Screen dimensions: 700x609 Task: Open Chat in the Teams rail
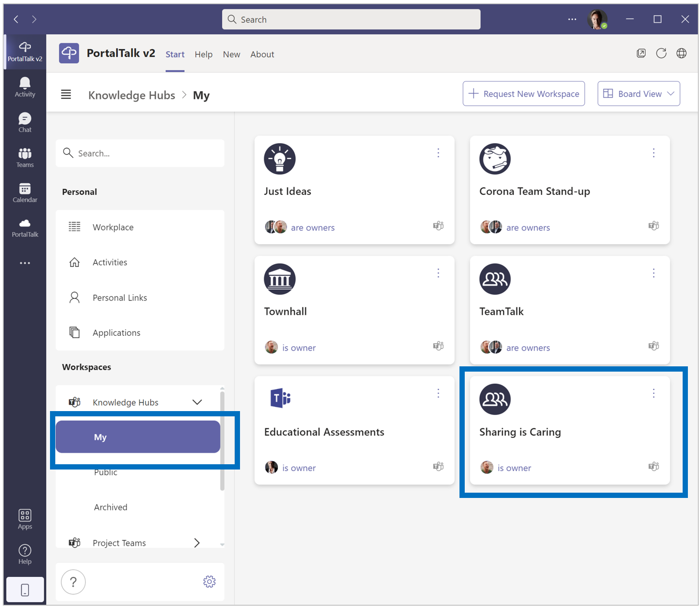[x=25, y=122]
